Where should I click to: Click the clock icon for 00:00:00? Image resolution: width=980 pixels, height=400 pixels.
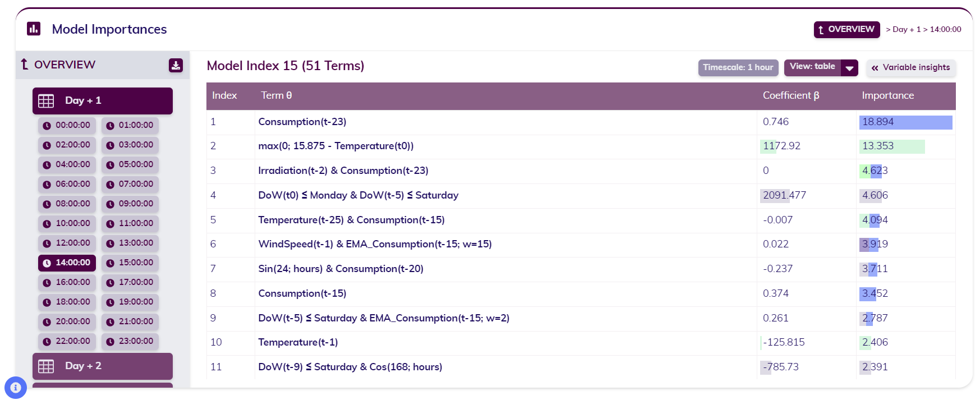pos(47,126)
